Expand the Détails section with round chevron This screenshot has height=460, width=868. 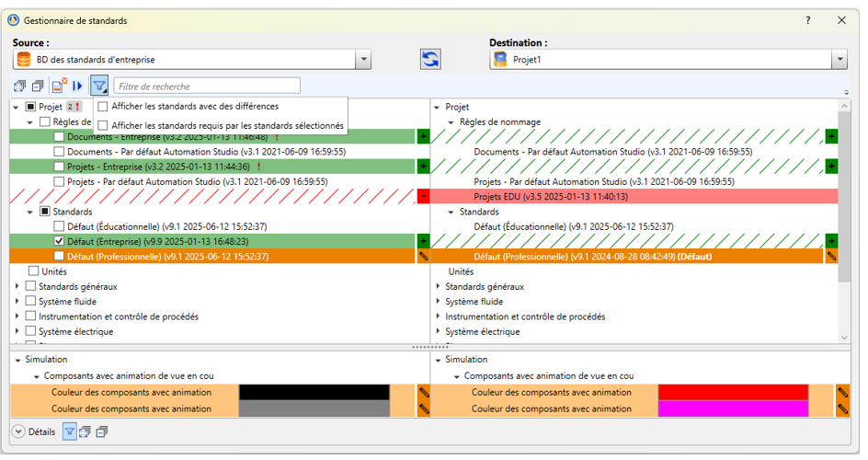point(18,431)
